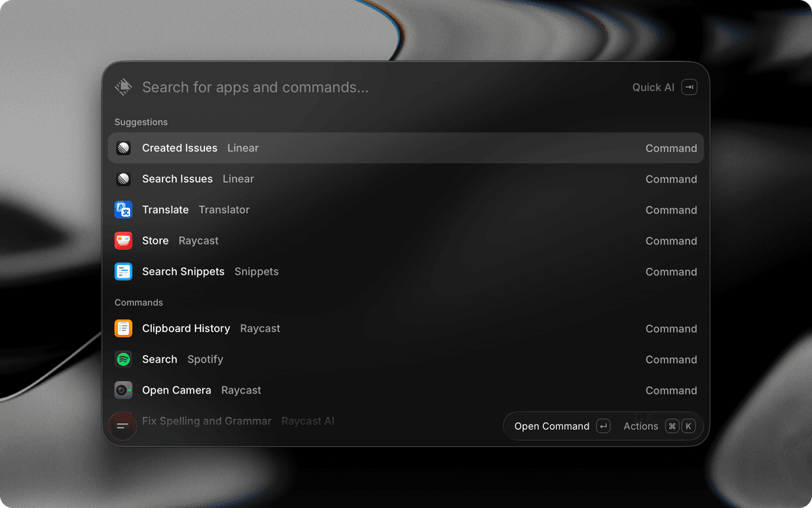
Task: Click the Raycast Store icon
Action: pyautogui.click(x=123, y=241)
